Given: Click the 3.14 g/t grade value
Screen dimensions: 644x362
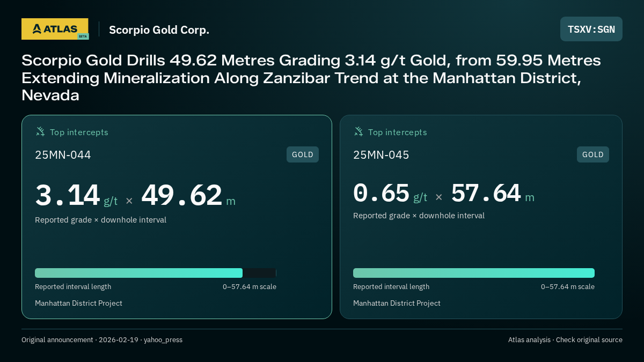Looking at the screenshot, I should (x=76, y=195).
